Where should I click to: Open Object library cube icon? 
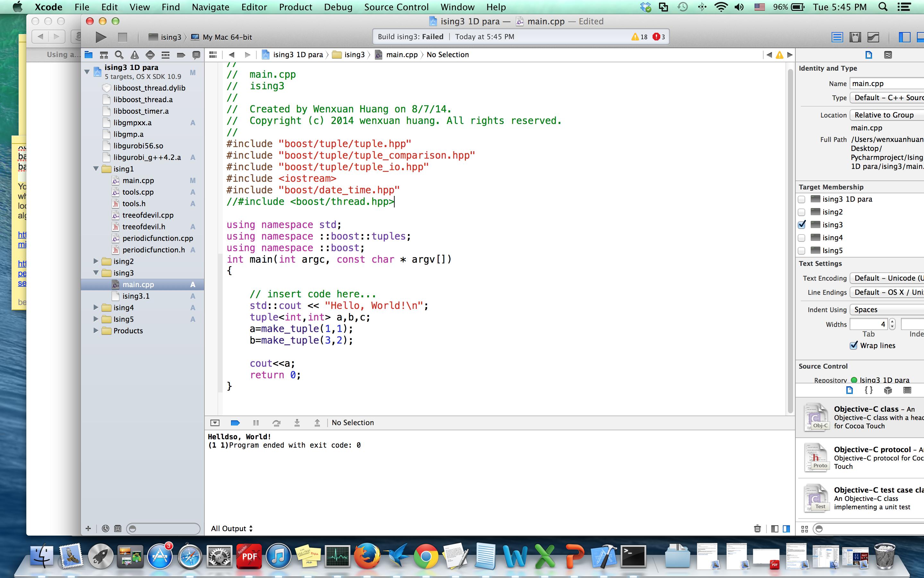[888, 390]
